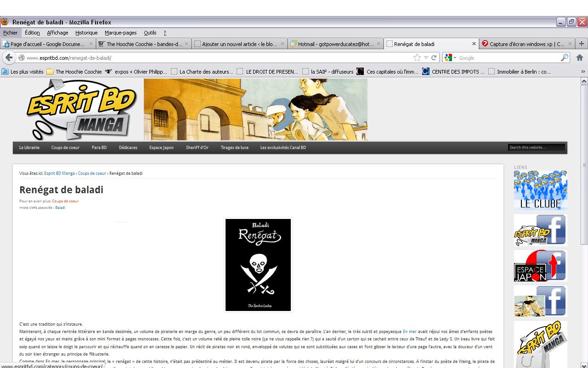Open the Immobilier à Berlin bookmark
Viewport: 588px width, 368px height.
tap(520, 71)
